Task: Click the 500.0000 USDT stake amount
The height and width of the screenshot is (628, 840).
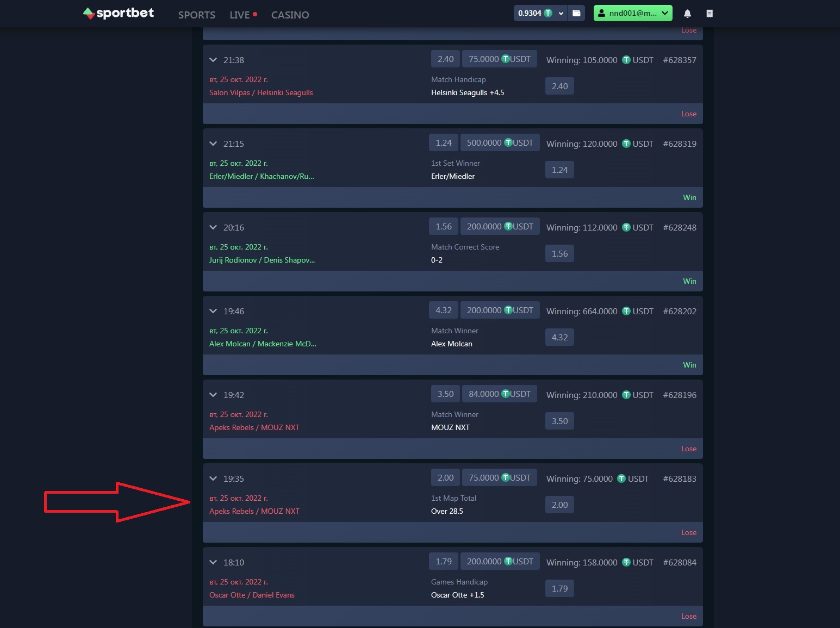Action: (500, 142)
